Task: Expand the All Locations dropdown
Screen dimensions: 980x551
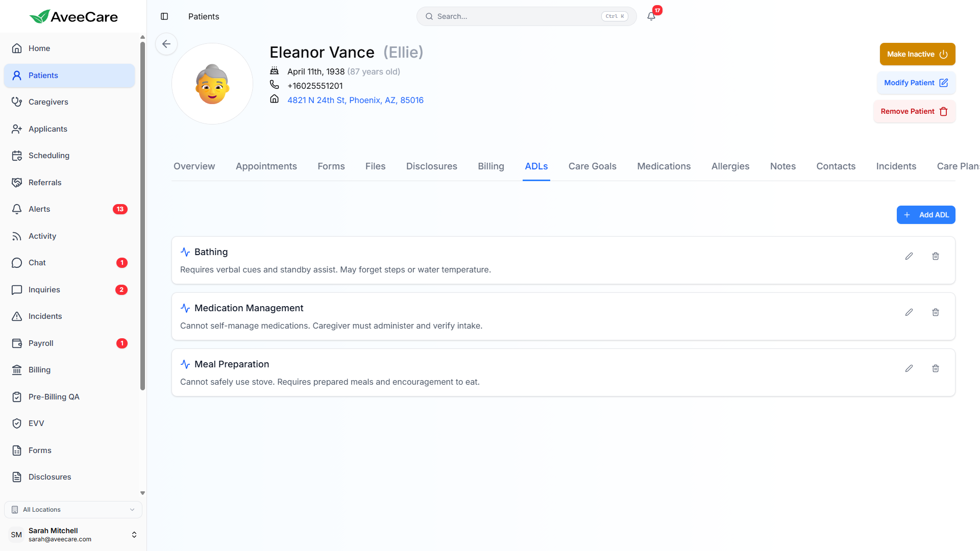Action: [x=73, y=510]
